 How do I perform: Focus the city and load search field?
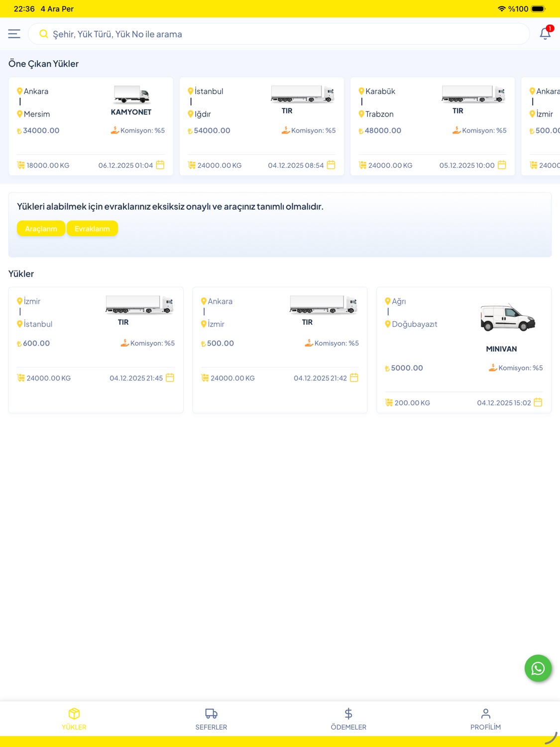click(279, 34)
